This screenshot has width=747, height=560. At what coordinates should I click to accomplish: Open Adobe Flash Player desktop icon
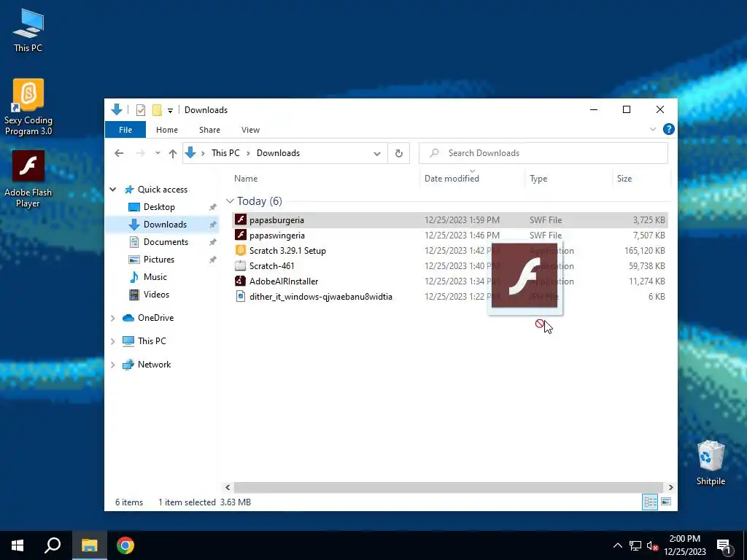tap(28, 179)
